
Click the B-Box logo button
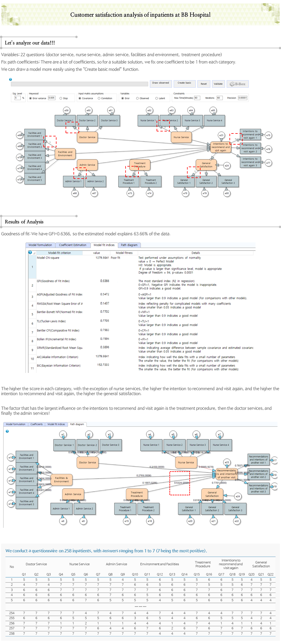[238, 84]
